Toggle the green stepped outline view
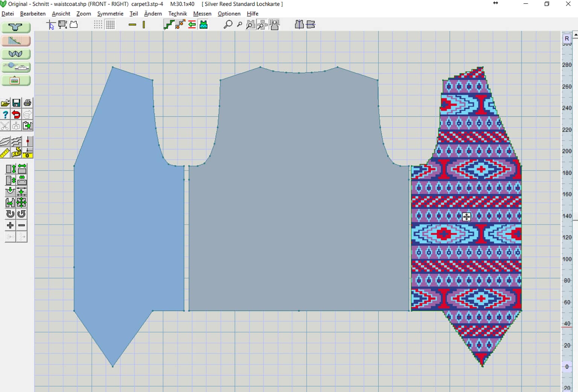This screenshot has height=392, width=578. point(169,25)
